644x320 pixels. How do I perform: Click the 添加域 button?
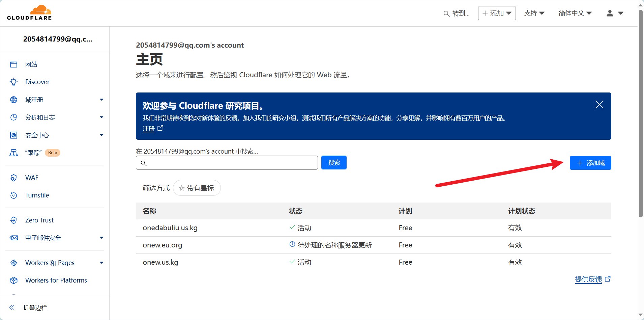590,163
